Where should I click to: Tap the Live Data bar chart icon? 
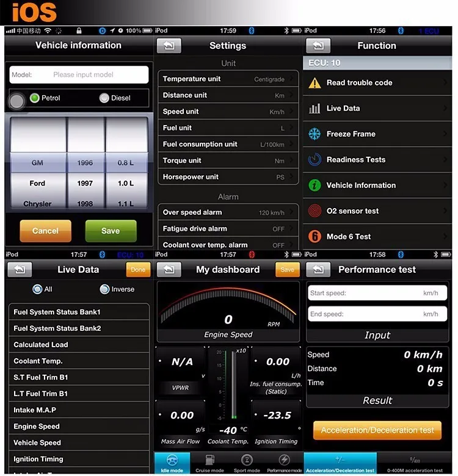click(x=314, y=109)
